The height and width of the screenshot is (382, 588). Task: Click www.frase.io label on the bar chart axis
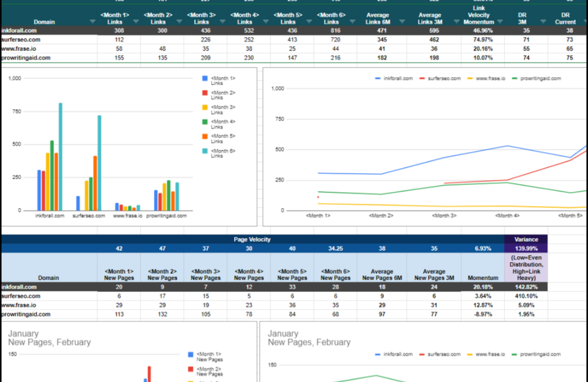128,216
